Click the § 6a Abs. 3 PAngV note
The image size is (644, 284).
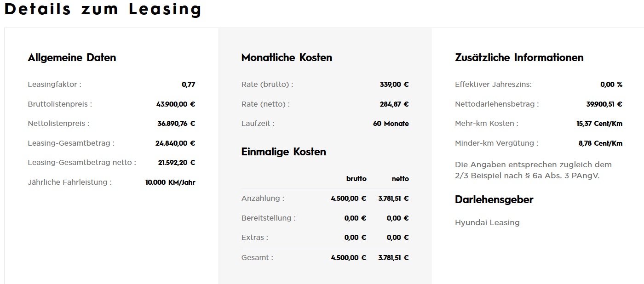point(533,170)
